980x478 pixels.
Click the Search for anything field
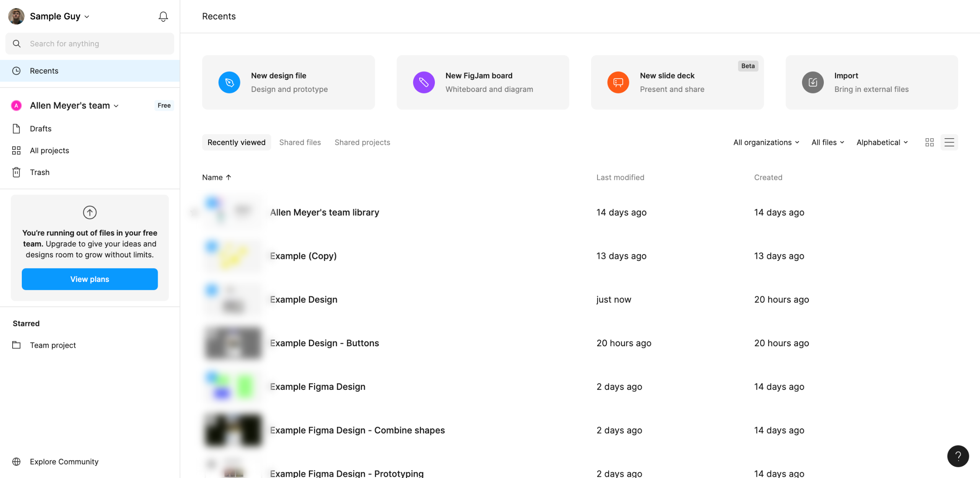(90, 44)
